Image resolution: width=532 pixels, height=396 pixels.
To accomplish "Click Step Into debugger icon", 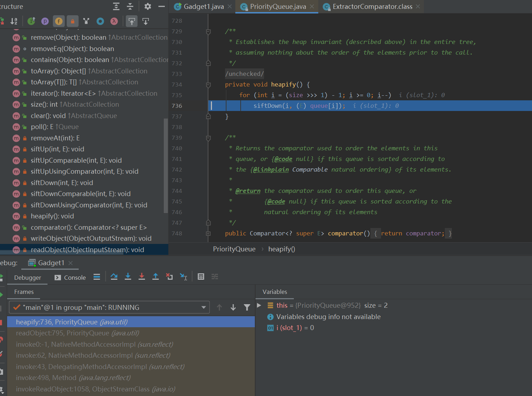I will click(x=128, y=277).
